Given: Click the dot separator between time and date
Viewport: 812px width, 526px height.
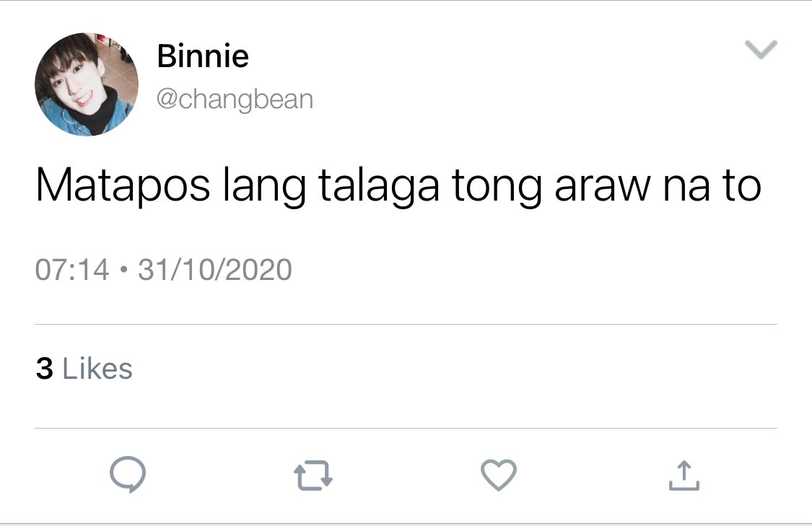Looking at the screenshot, I should coord(123,270).
